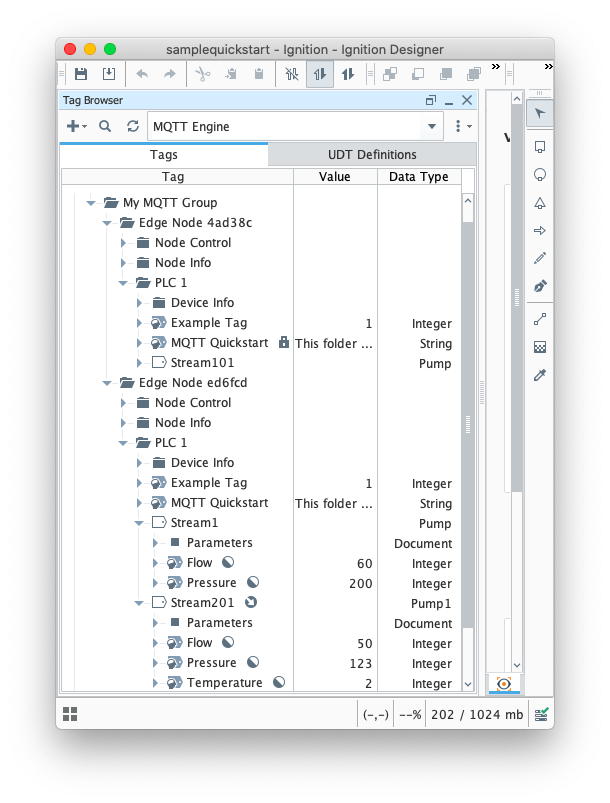The image size is (610, 803).
Task: Click the workspace scroll-up arrow
Action: click(517, 99)
